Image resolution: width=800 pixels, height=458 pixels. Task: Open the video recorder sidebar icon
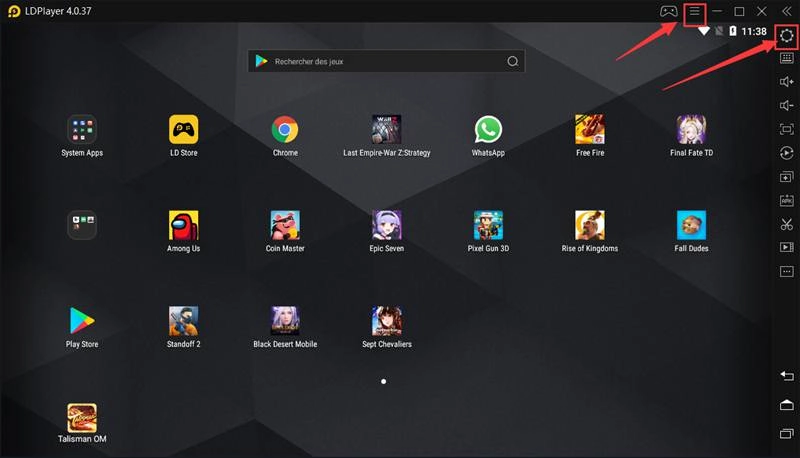(x=787, y=247)
